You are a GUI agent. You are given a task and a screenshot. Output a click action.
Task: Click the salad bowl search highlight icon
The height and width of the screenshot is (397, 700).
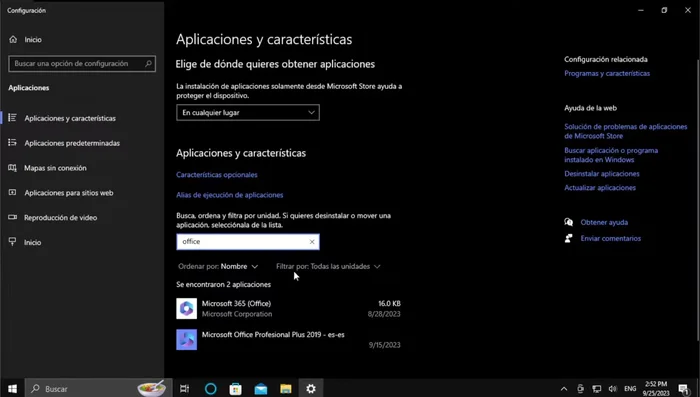151,389
